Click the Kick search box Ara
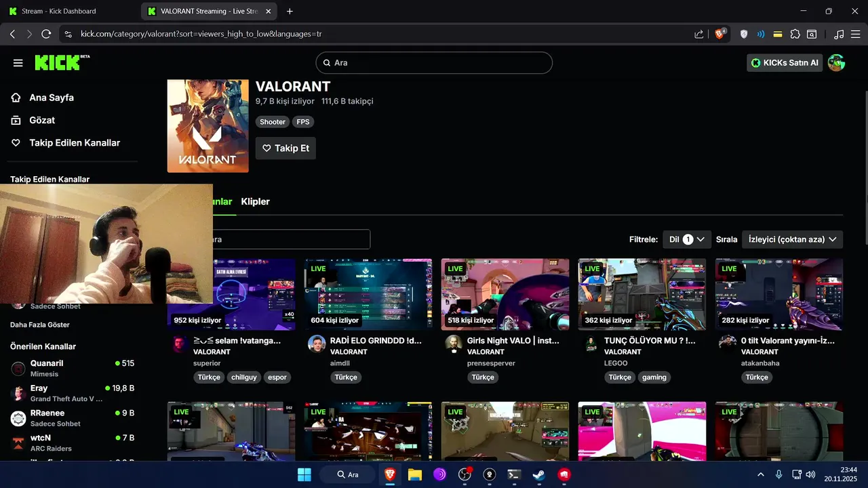 point(434,63)
